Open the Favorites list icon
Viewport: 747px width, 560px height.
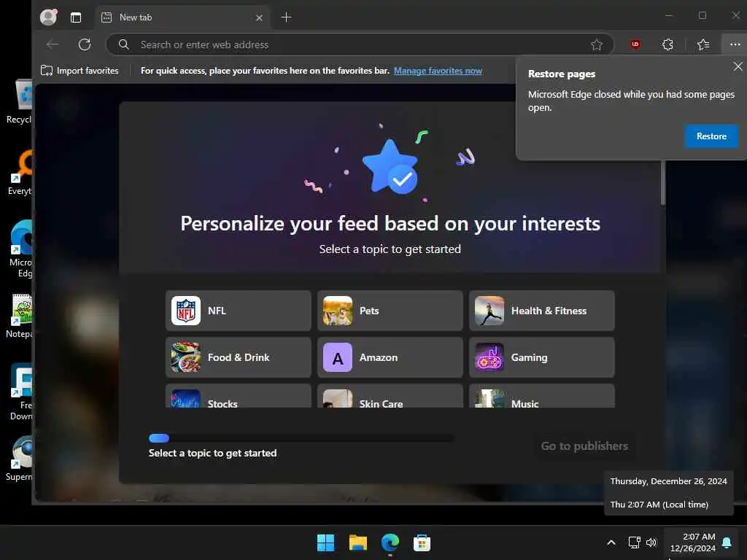703,44
